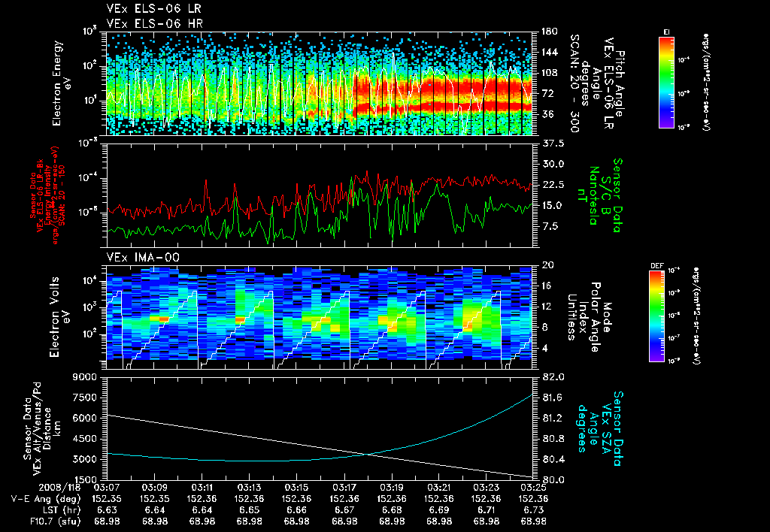Click the 03:17 time tick label

click(x=344, y=488)
